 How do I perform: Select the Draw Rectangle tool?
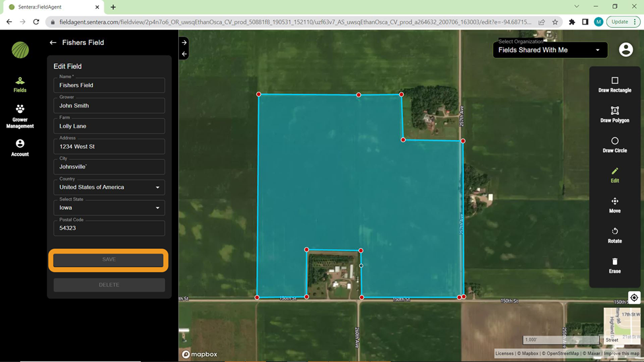click(614, 84)
